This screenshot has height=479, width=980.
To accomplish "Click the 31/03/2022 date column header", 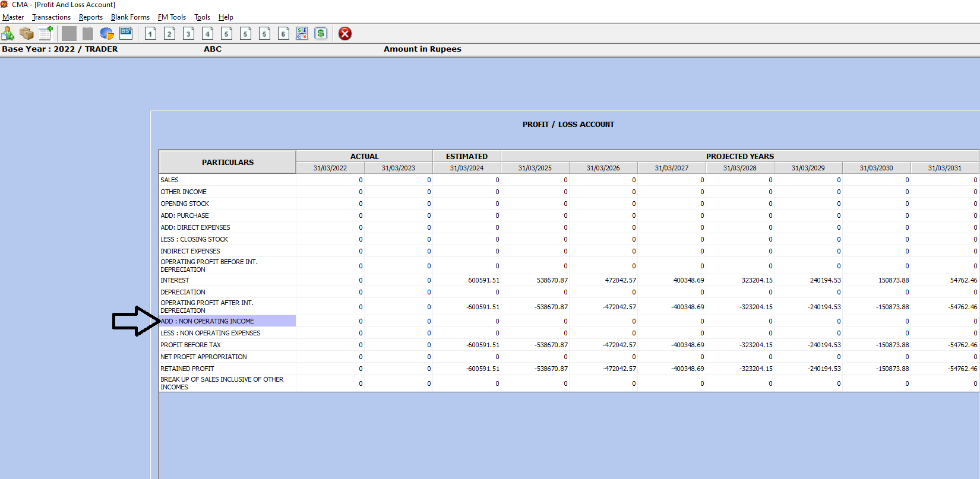I will (330, 168).
